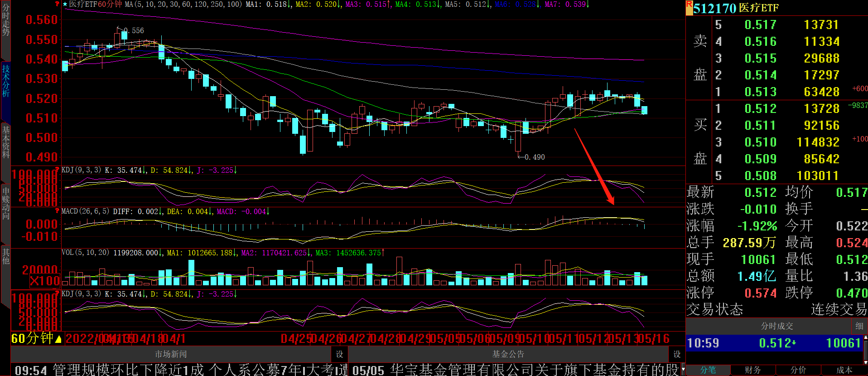Click the MA(5,10,20,30,60,120,250,100) indicator label
This screenshot has height=376, width=868.
coord(183,4)
